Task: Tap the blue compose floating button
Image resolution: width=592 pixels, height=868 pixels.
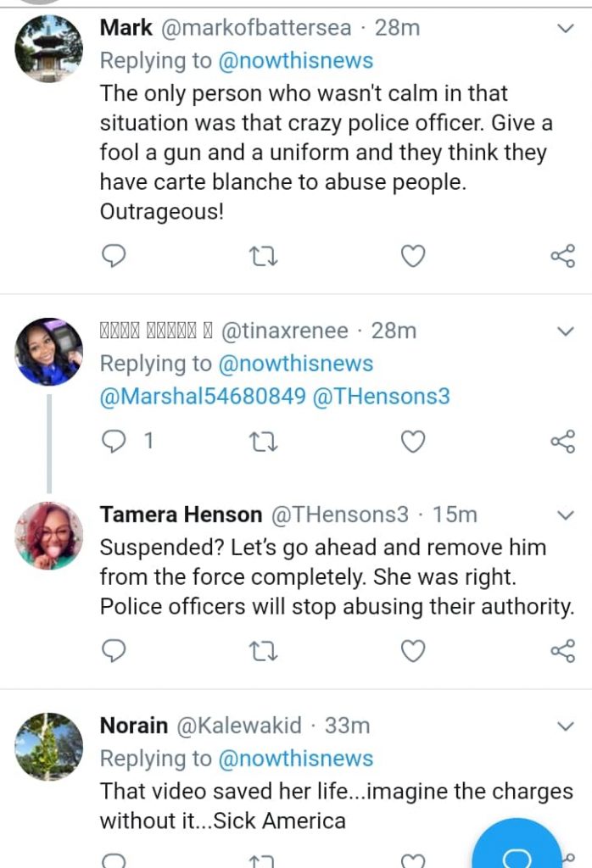Action: [x=517, y=849]
